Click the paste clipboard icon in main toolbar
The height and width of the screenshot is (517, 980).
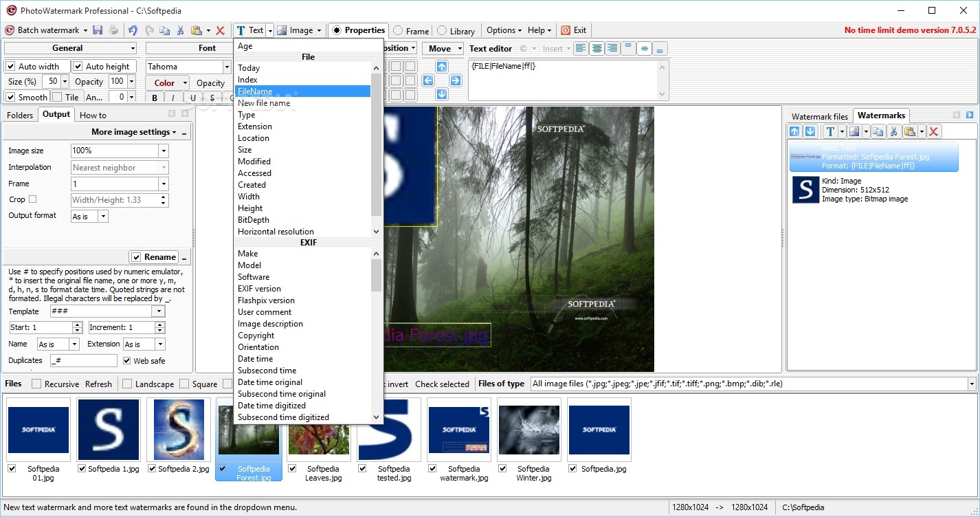click(x=197, y=30)
